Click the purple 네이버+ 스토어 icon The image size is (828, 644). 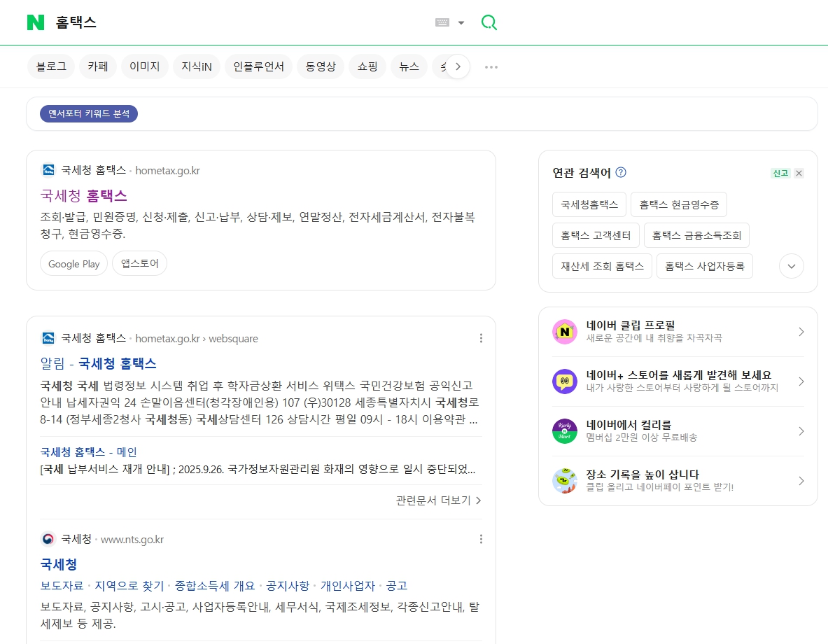pos(565,381)
